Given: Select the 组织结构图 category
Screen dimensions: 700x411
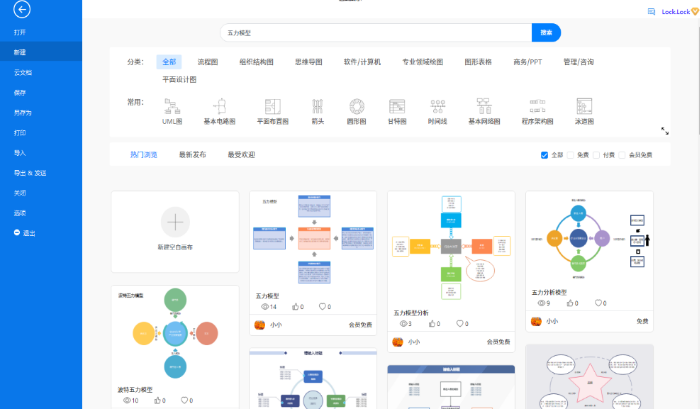Looking at the screenshot, I should [x=256, y=62].
